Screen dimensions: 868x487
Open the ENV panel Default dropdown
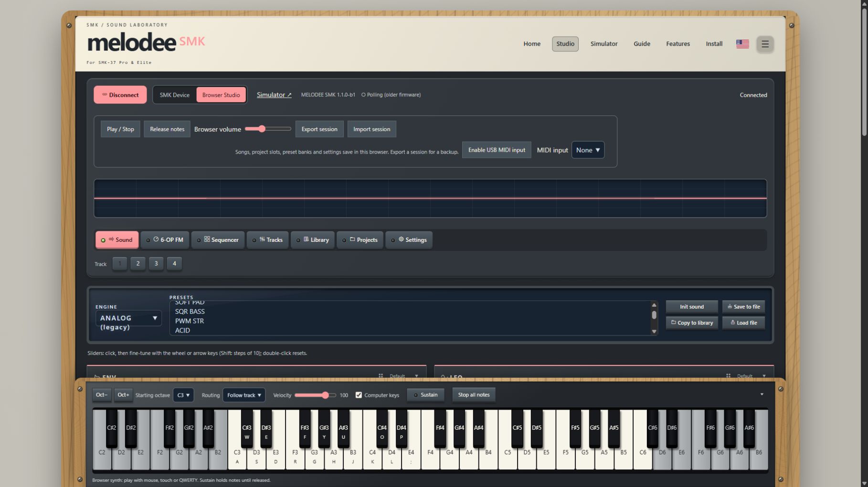point(404,376)
